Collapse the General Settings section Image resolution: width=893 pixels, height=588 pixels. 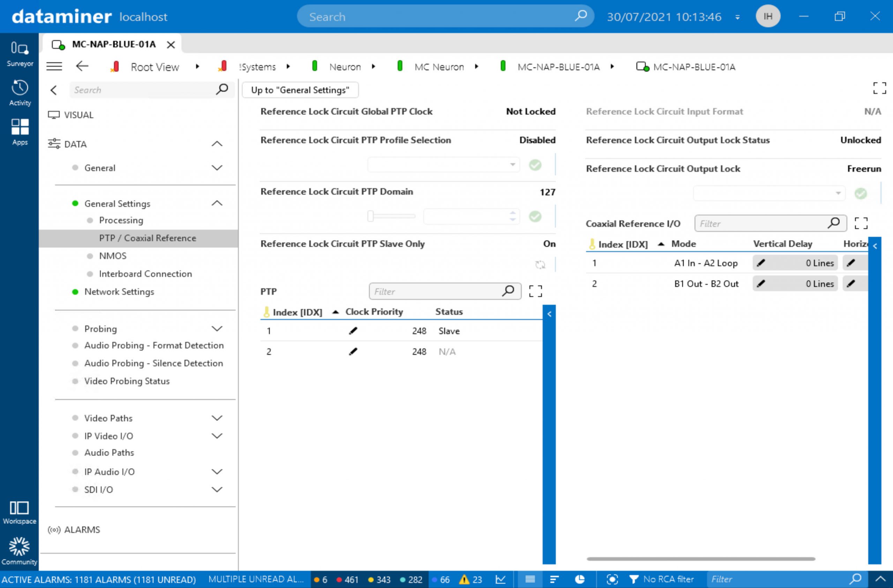[217, 203]
